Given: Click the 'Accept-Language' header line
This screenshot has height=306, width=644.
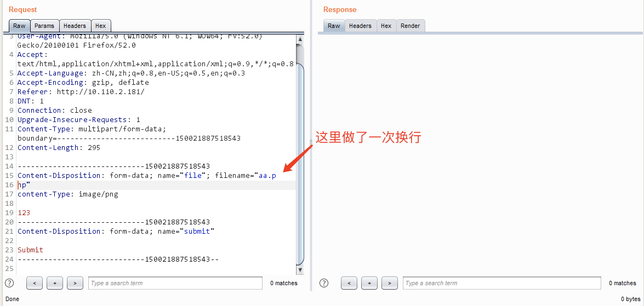Looking at the screenshot, I should [x=132, y=73].
